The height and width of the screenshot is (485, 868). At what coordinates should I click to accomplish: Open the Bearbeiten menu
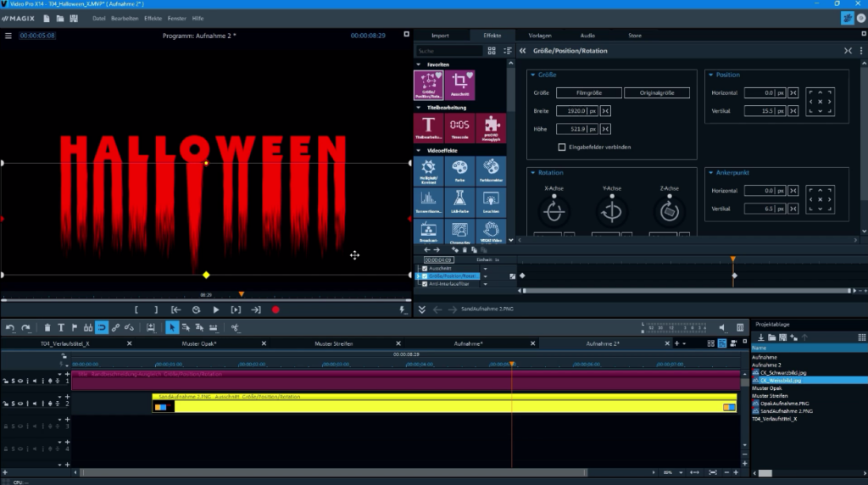(x=125, y=19)
